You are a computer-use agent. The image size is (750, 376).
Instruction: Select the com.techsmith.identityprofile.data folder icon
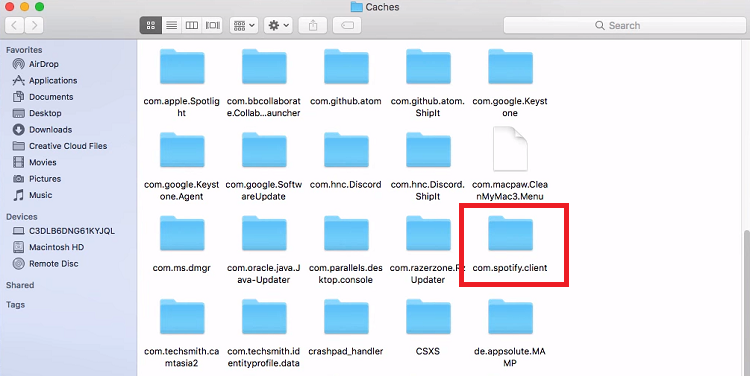(264, 317)
